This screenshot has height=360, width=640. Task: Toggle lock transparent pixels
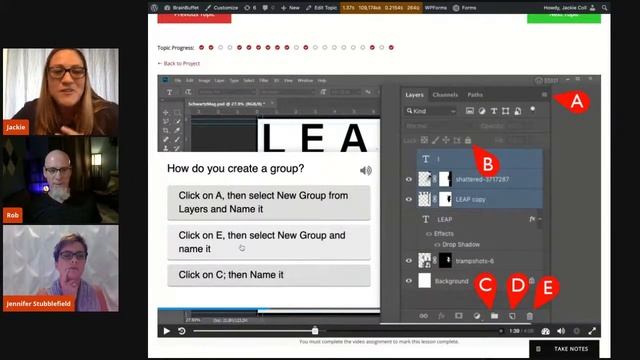pyautogui.click(x=424, y=140)
